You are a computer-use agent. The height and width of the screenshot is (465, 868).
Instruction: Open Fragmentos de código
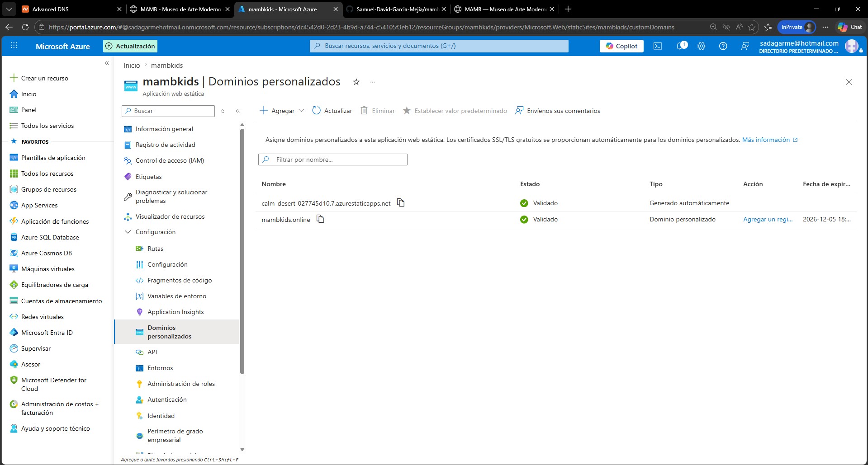coord(180,280)
